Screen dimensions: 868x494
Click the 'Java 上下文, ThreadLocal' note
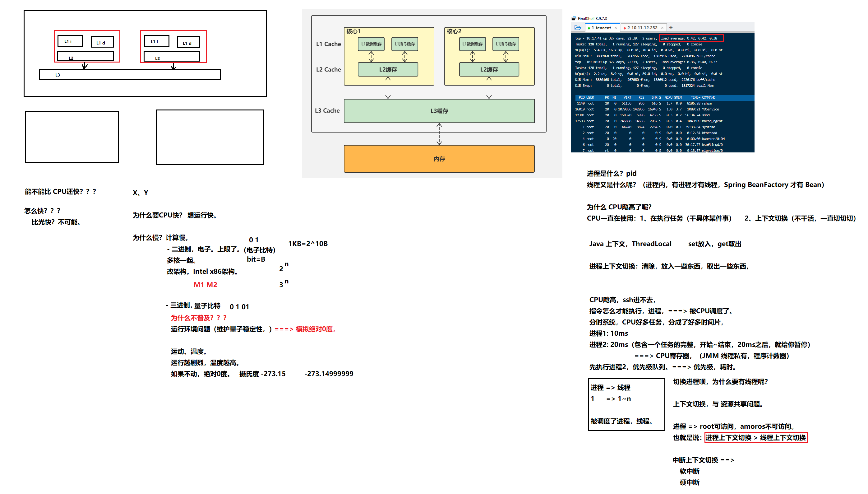[630, 244]
